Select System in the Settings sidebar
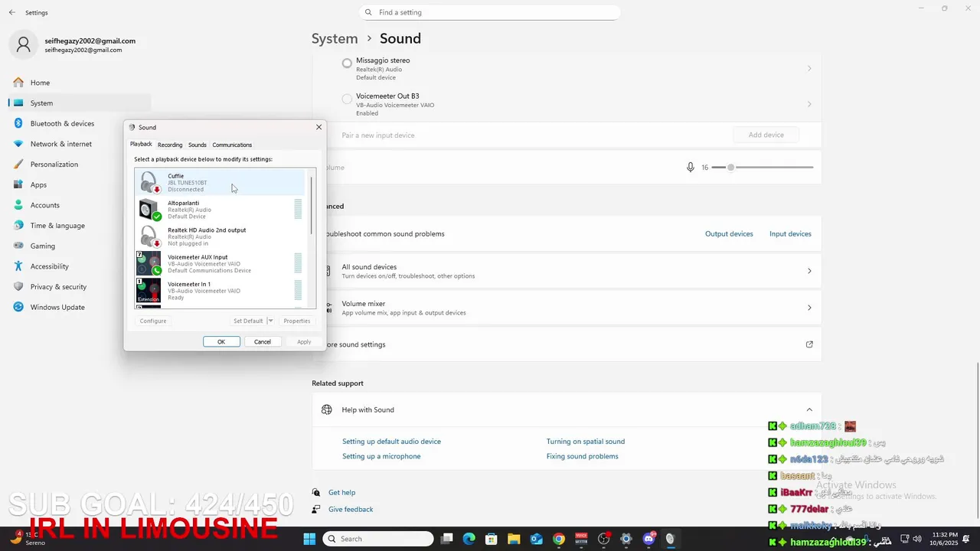Image resolution: width=980 pixels, height=551 pixels. [x=80, y=103]
